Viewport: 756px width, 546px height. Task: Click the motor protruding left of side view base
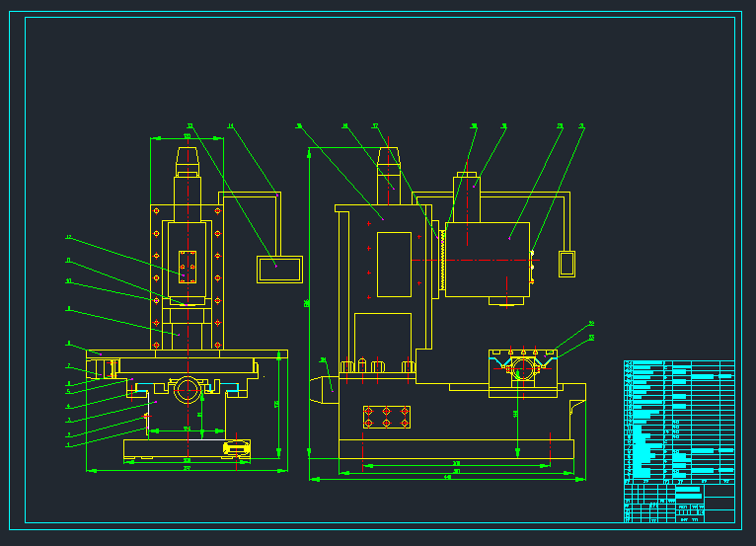point(324,389)
